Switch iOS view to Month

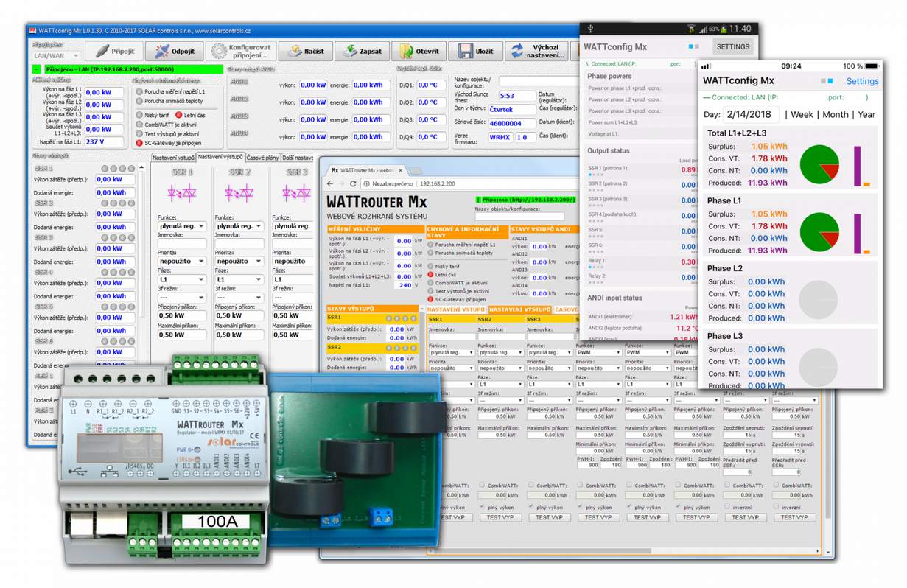coord(836,114)
